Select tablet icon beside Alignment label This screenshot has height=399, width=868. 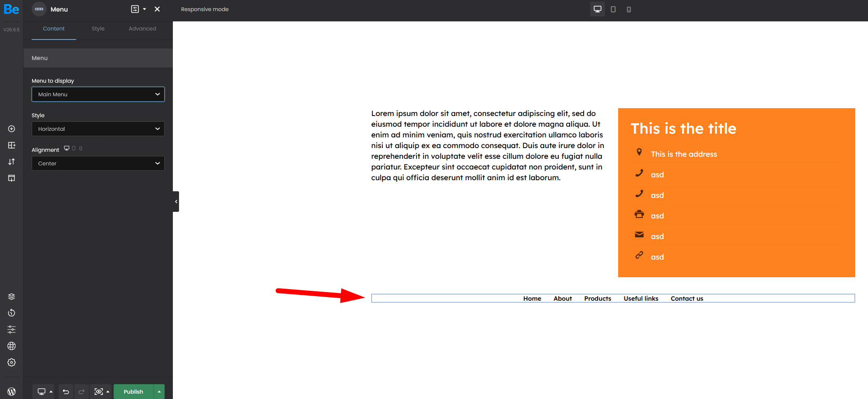tap(74, 148)
